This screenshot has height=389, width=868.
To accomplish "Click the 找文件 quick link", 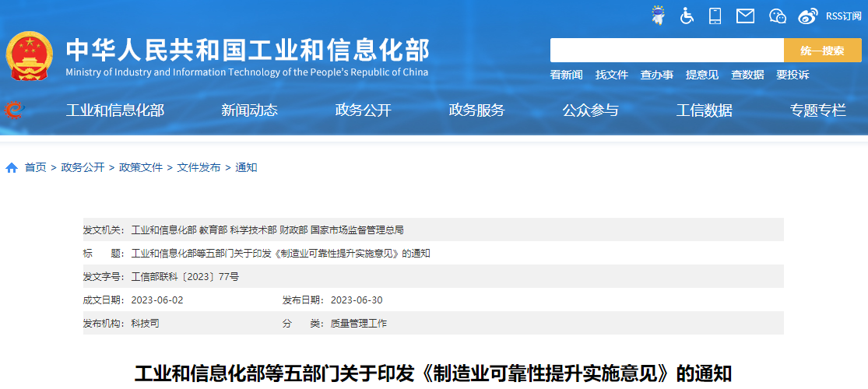I will (x=611, y=75).
